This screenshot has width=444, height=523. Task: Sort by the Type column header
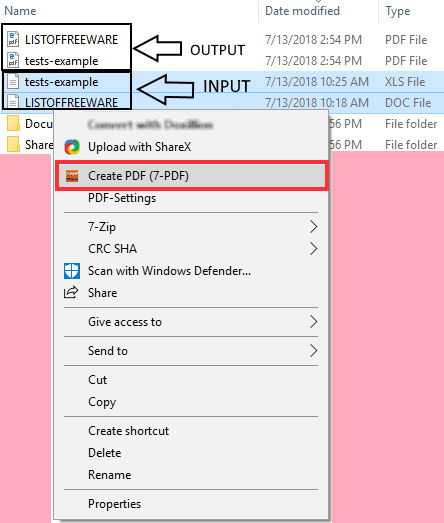tap(398, 11)
